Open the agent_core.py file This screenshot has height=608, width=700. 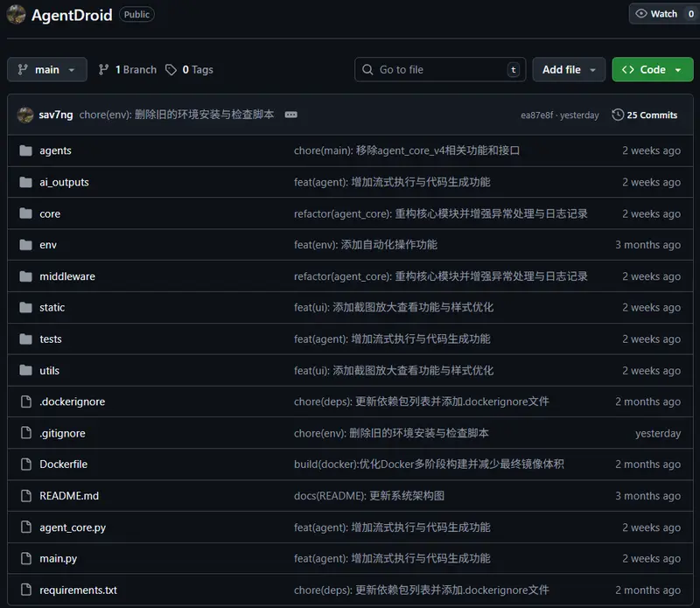pyautogui.click(x=73, y=528)
